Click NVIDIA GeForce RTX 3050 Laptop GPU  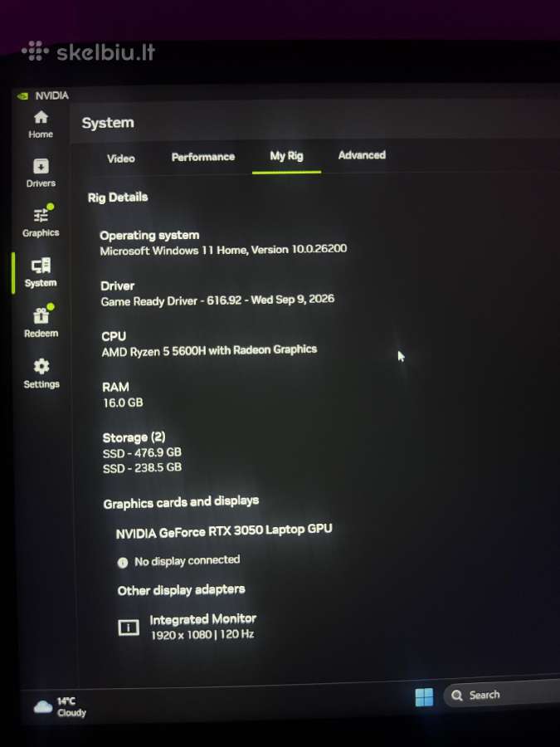[x=224, y=531]
